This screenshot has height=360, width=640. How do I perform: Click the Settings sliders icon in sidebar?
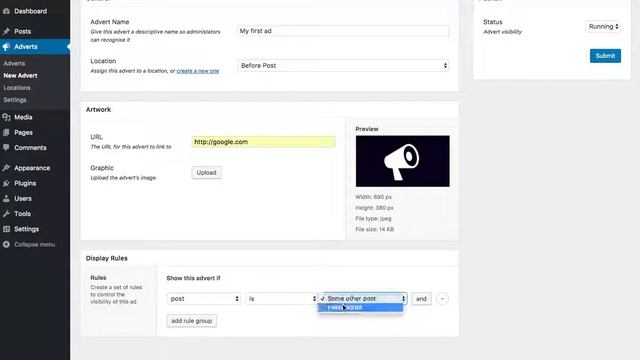pyautogui.click(x=6, y=229)
